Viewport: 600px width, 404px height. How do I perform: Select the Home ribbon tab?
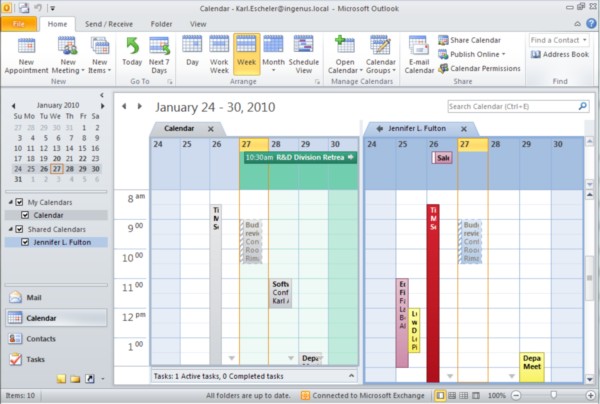click(x=57, y=24)
